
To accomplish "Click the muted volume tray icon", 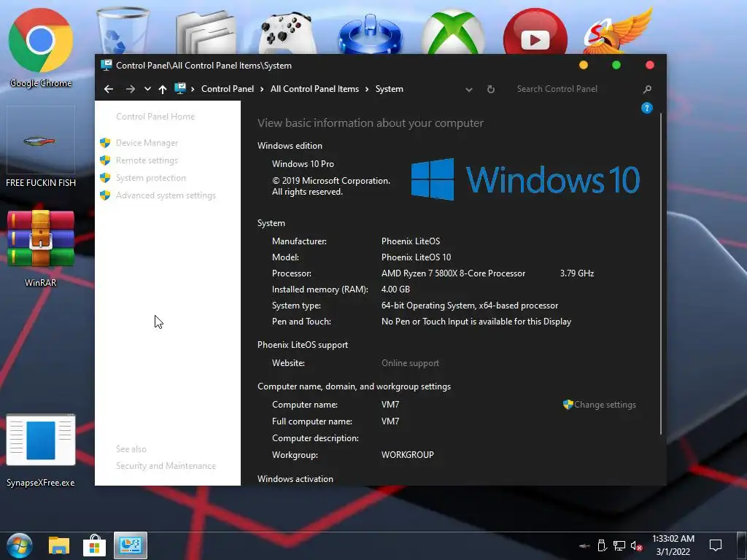I will (x=636, y=545).
